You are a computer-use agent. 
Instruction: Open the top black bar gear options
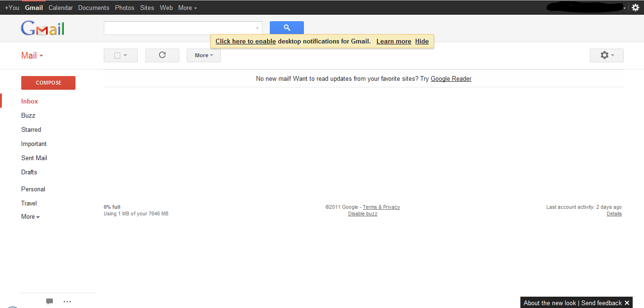(636, 8)
